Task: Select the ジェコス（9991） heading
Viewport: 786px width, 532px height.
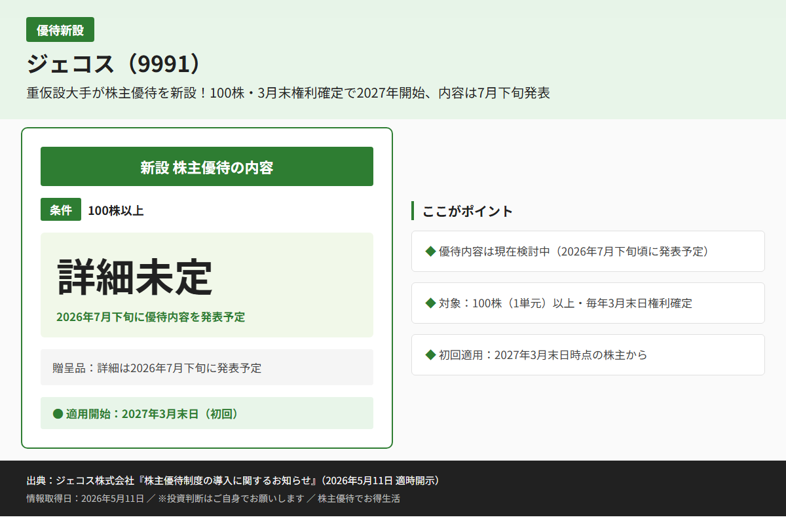Action: [x=113, y=63]
